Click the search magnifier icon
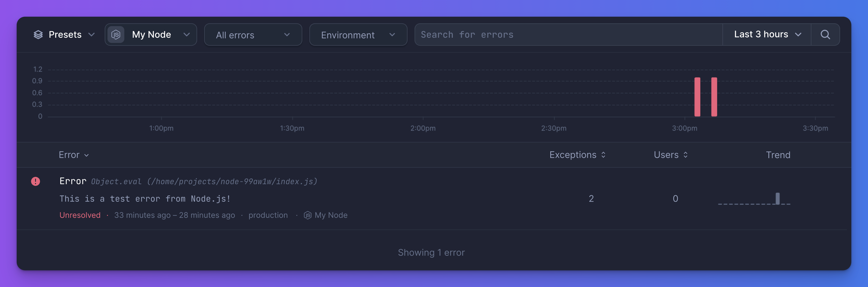This screenshot has height=287, width=868. (x=825, y=35)
